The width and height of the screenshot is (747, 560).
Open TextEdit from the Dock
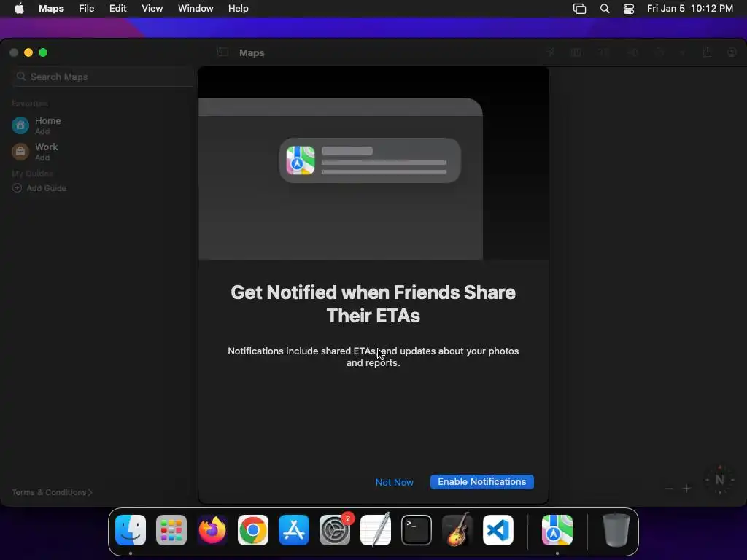click(x=376, y=530)
